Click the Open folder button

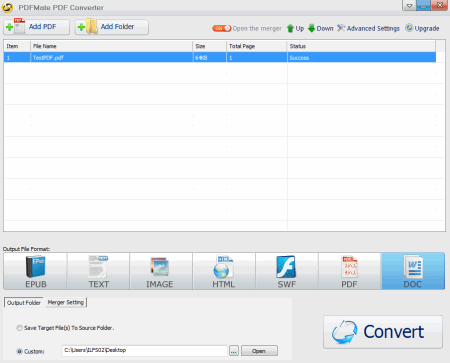click(259, 351)
